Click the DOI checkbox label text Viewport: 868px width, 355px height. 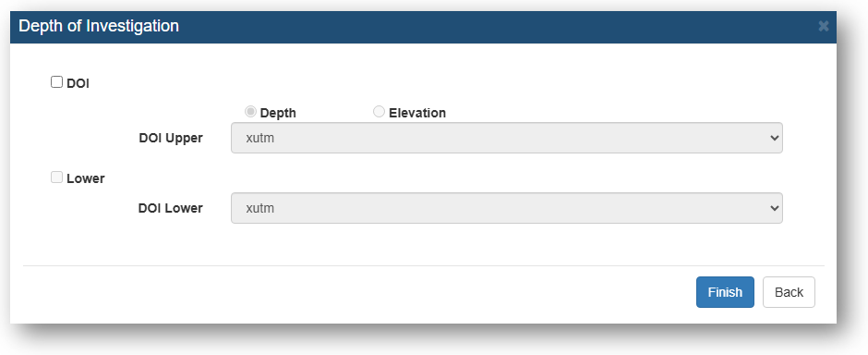78,83
